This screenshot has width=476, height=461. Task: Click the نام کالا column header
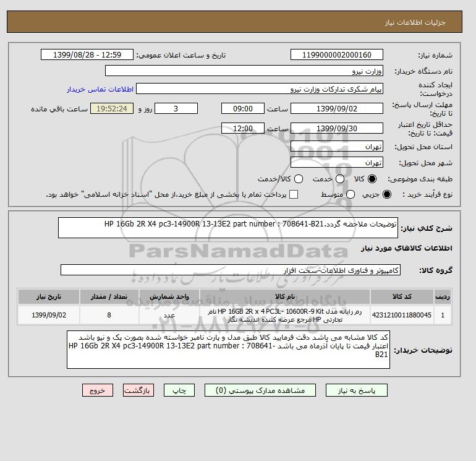(285, 296)
